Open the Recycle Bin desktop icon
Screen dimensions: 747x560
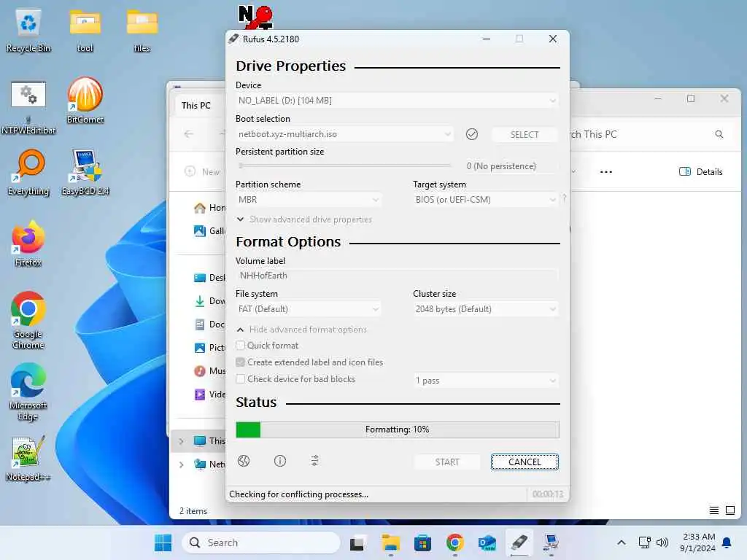28,31
